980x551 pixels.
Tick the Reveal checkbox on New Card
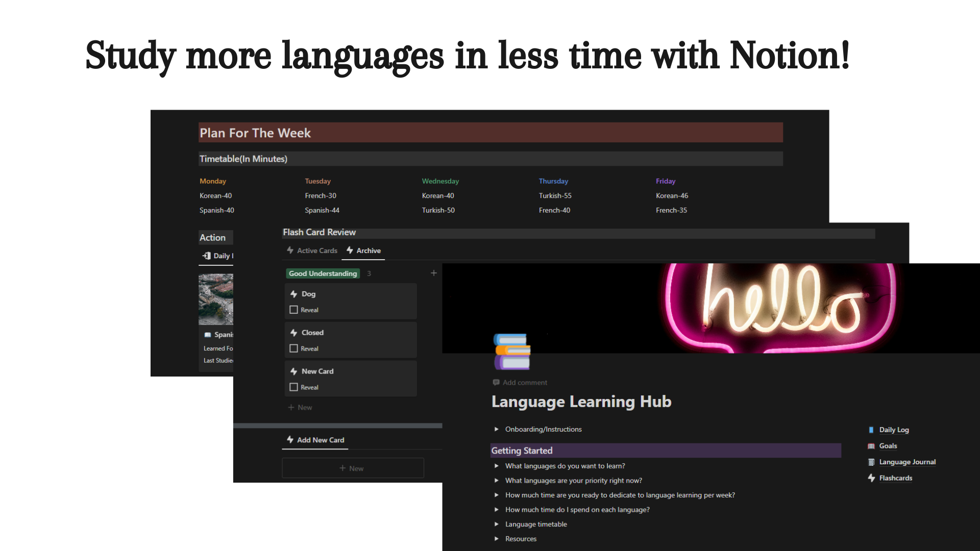click(x=293, y=387)
